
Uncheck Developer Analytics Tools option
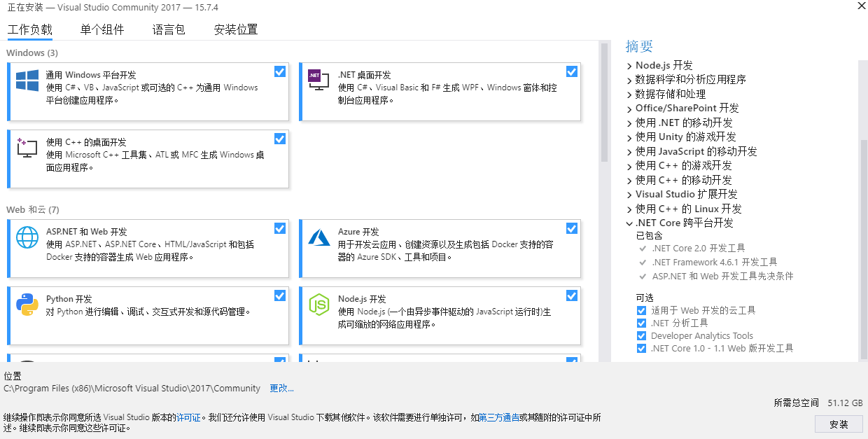pyautogui.click(x=641, y=335)
